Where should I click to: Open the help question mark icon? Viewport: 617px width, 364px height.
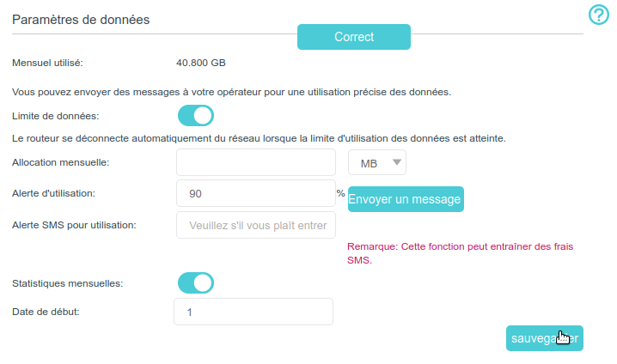coord(598,15)
